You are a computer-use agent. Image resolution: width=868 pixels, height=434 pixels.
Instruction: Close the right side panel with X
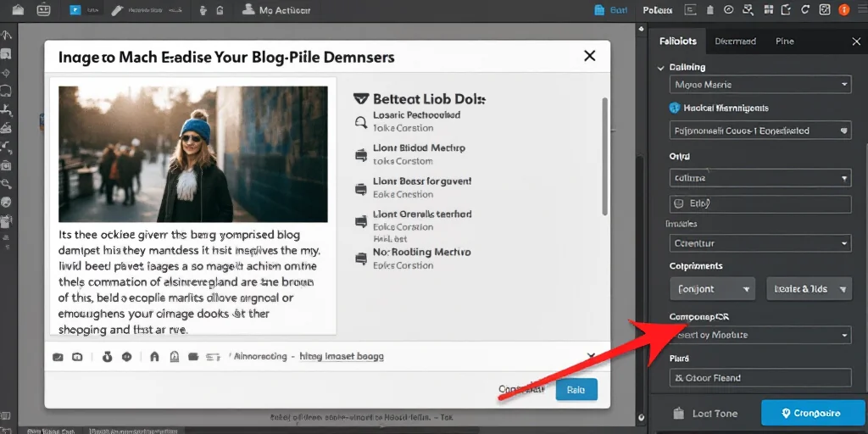(x=855, y=42)
